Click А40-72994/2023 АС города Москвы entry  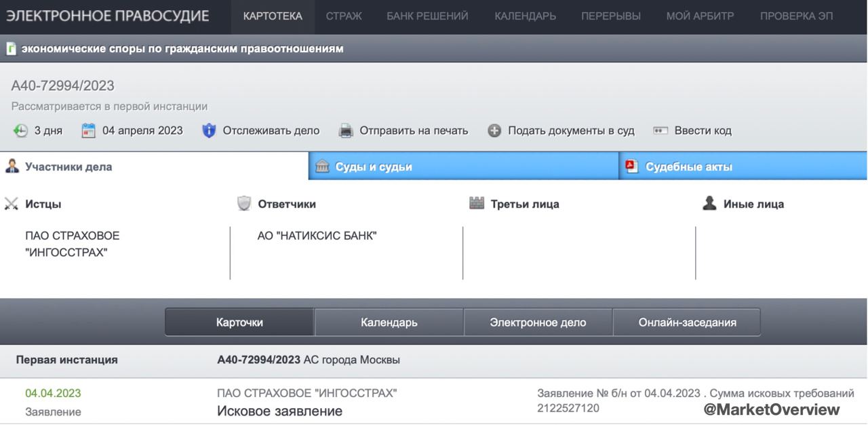pyautogui.click(x=309, y=360)
